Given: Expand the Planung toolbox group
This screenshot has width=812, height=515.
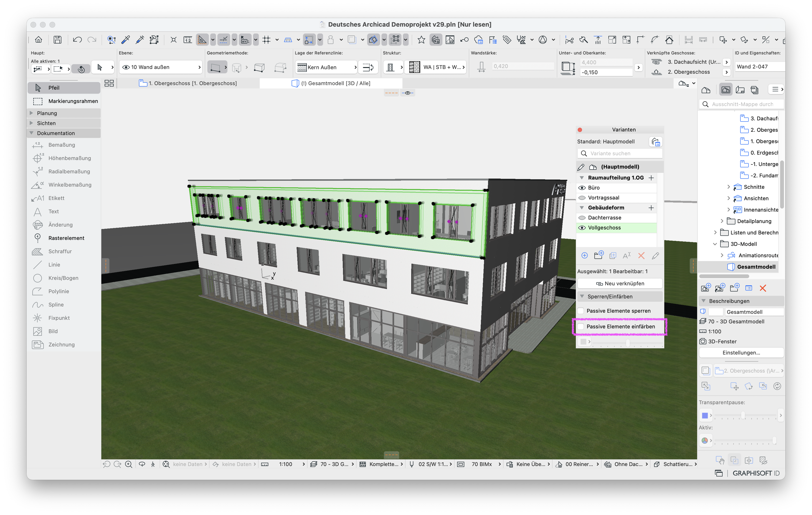Looking at the screenshot, I should [32, 113].
